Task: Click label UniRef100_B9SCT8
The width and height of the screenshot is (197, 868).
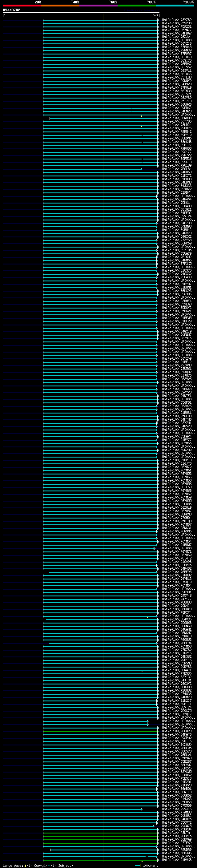Action: (x=177, y=162)
